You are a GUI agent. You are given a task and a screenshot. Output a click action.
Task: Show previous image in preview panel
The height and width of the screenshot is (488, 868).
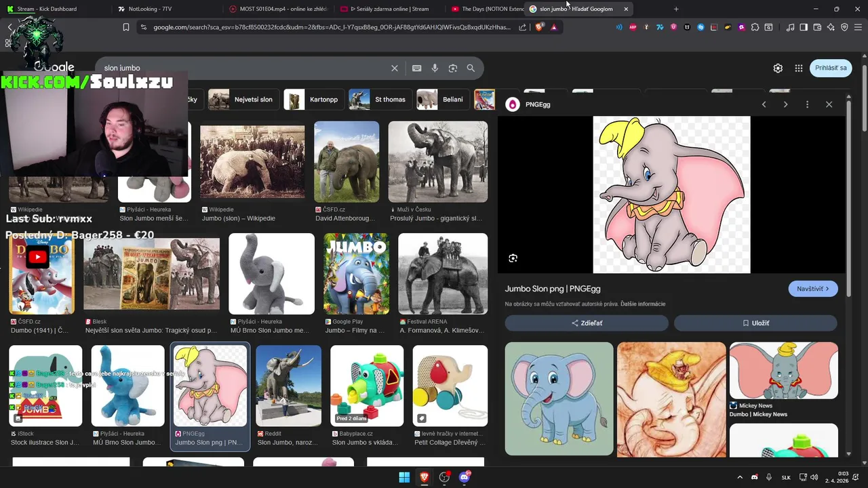point(764,104)
